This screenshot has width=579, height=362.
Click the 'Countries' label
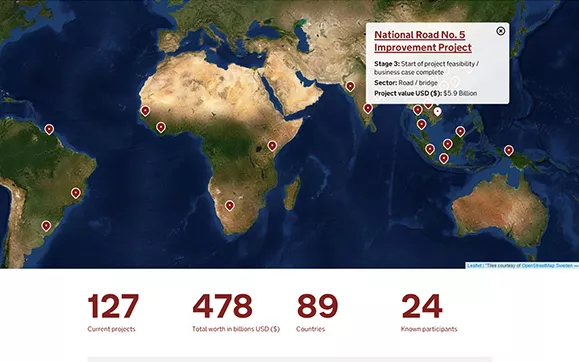(x=311, y=329)
